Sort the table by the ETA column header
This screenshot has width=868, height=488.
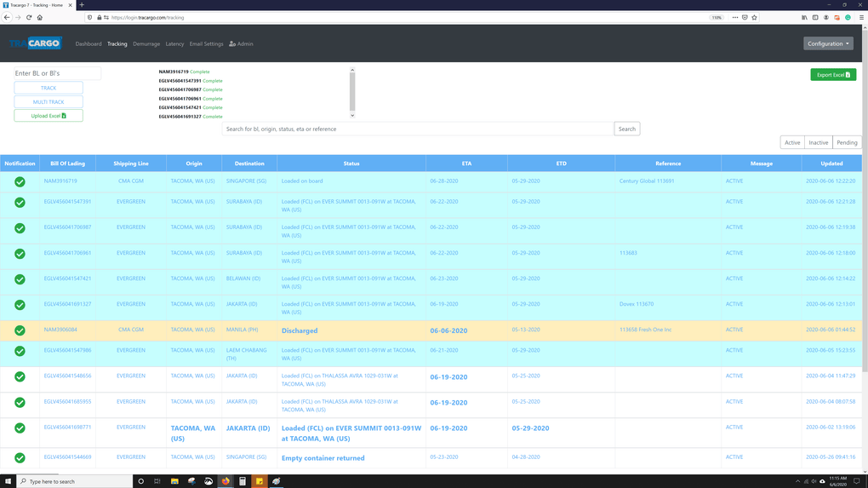[x=466, y=164]
